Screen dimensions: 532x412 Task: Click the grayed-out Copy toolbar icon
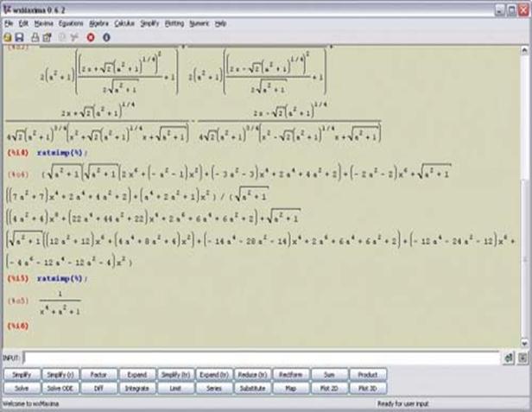click(62, 37)
